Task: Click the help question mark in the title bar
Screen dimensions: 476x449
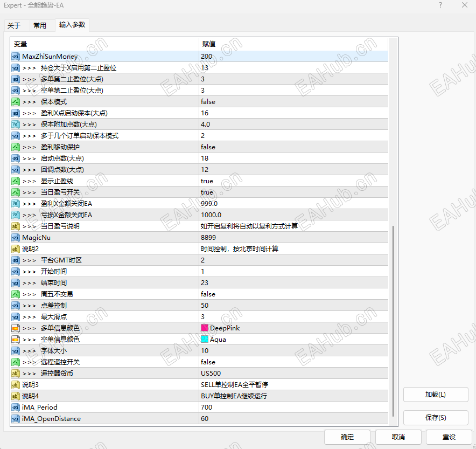Action: pos(440,5)
